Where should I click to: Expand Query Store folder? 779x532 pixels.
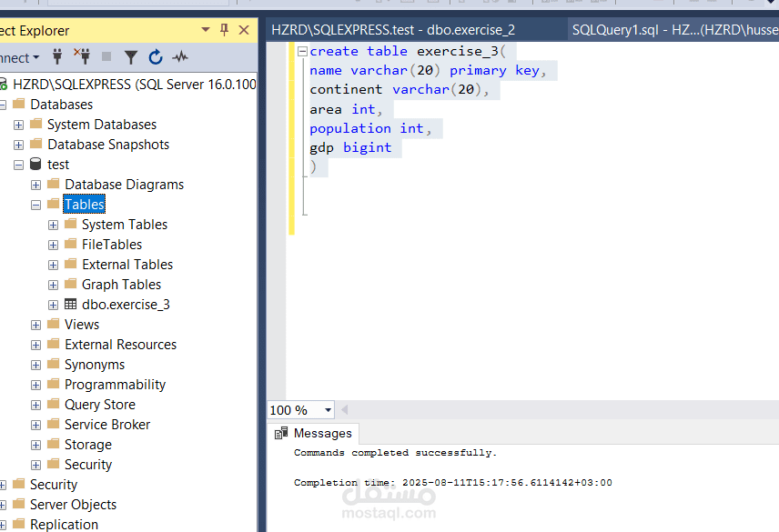coord(35,405)
